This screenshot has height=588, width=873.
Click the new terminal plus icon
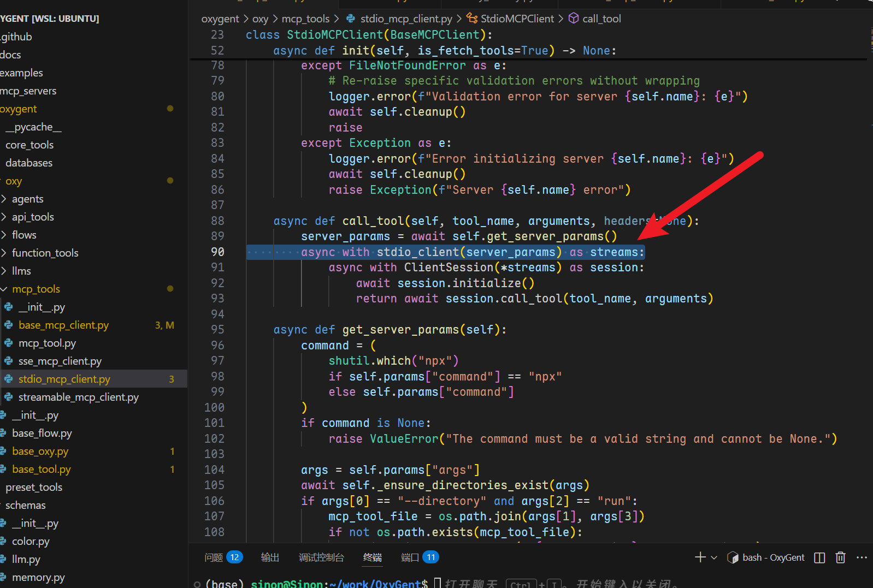click(700, 557)
